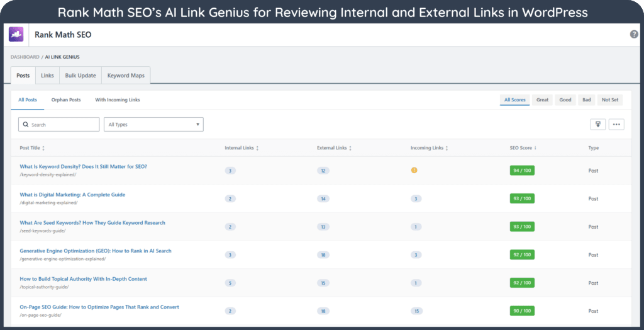Click external links count 15 for Topical Authority
This screenshot has height=330, width=644.
pos(323,283)
